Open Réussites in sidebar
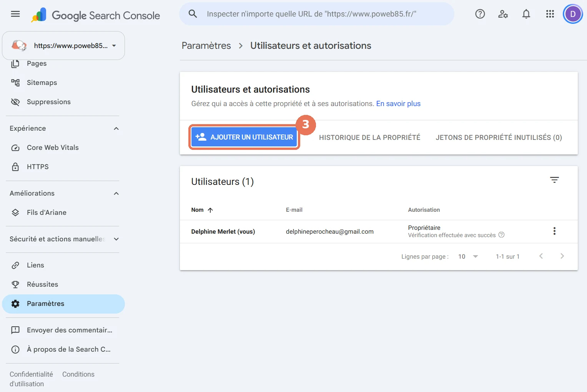This screenshot has width=587, height=392. [63, 284]
